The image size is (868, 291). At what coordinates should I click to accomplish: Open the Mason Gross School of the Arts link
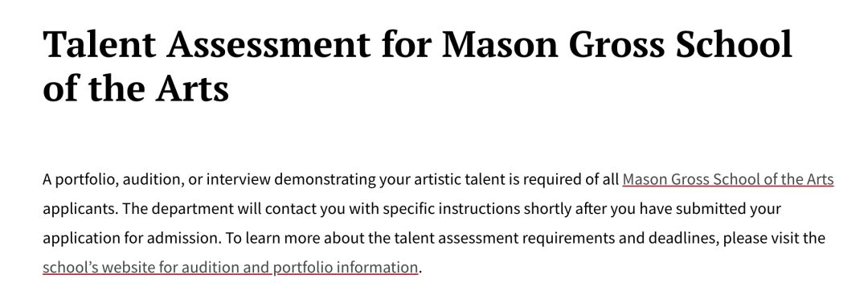click(728, 180)
